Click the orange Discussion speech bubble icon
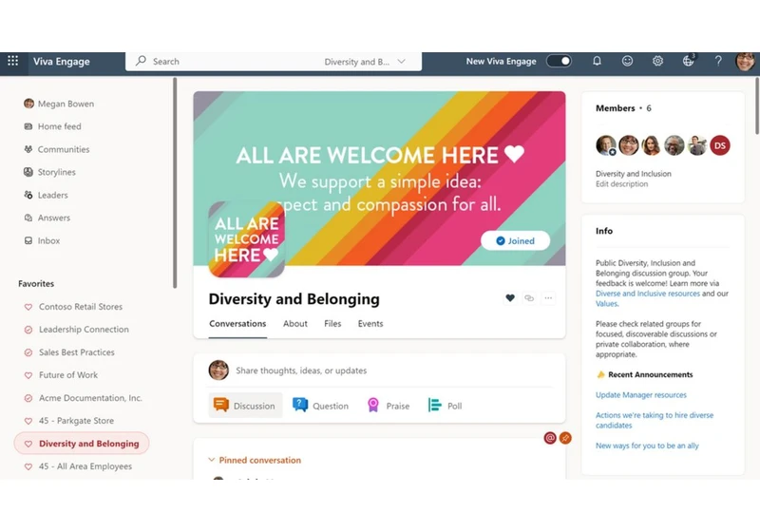This screenshot has height=532, width=760. tap(221, 405)
